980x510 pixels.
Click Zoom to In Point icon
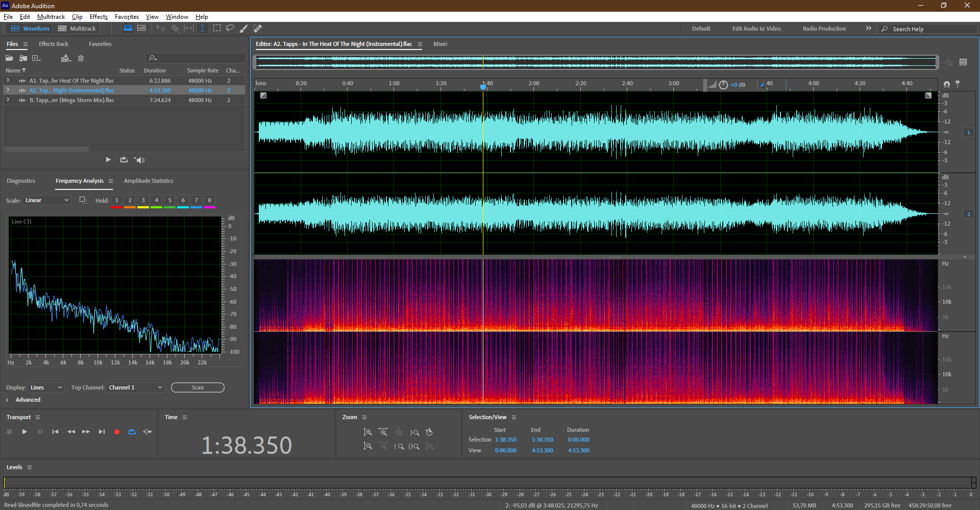point(399,446)
